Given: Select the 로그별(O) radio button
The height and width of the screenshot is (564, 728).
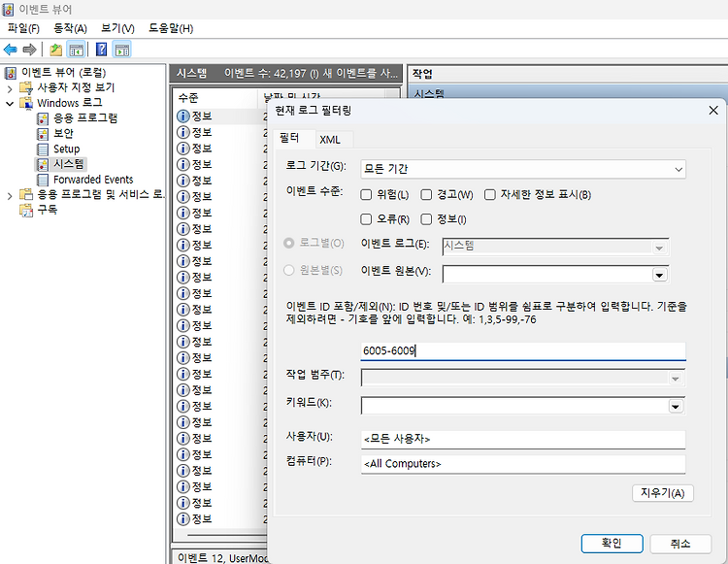Looking at the screenshot, I should click(289, 244).
